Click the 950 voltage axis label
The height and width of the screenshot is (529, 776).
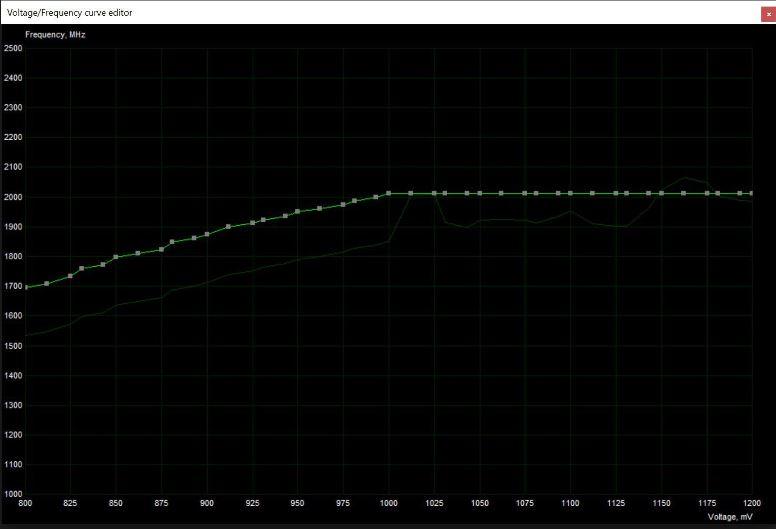pos(297,503)
